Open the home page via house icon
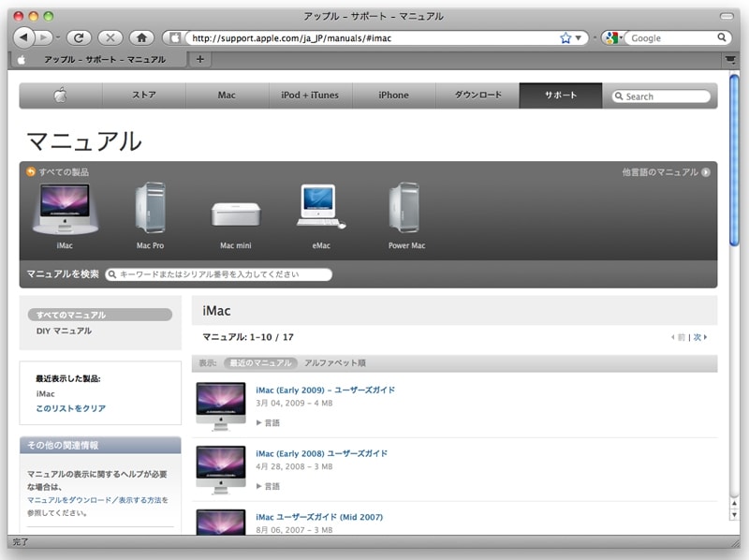The width and height of the screenshot is (749, 560). point(141,37)
